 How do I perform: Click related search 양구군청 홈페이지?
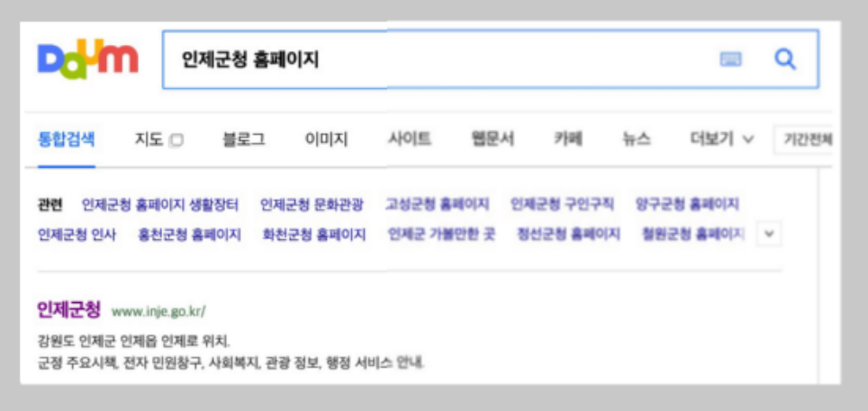(x=687, y=205)
